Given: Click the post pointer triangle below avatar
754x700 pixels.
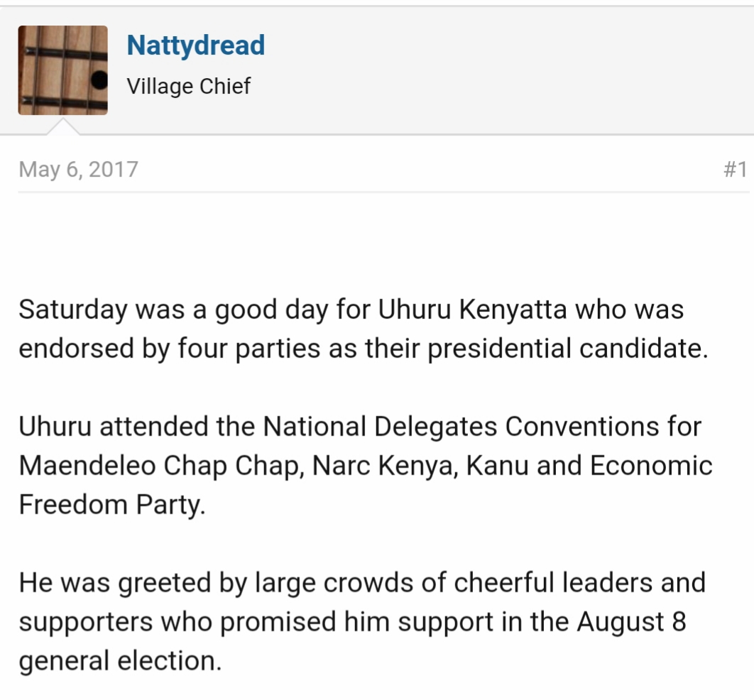Looking at the screenshot, I should [x=63, y=127].
